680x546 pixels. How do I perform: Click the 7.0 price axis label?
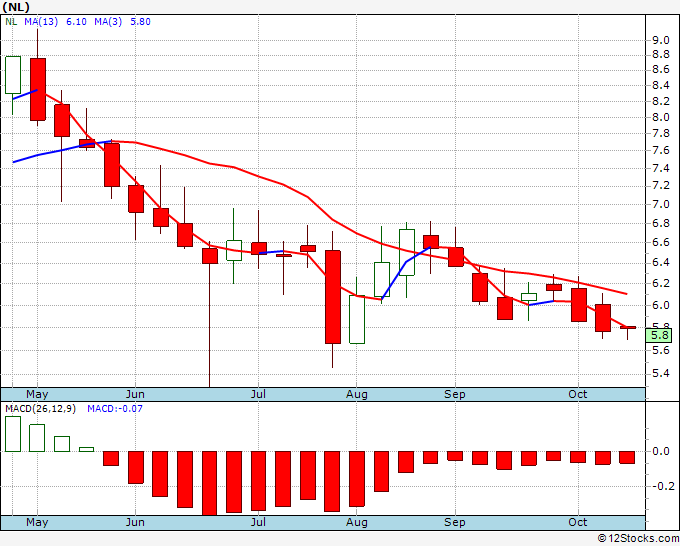661,204
